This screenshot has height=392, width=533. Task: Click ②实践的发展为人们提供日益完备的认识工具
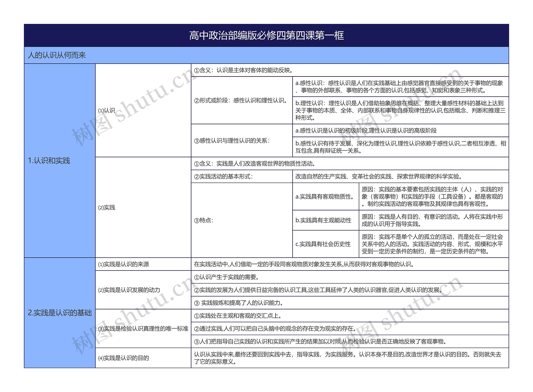[350, 290]
